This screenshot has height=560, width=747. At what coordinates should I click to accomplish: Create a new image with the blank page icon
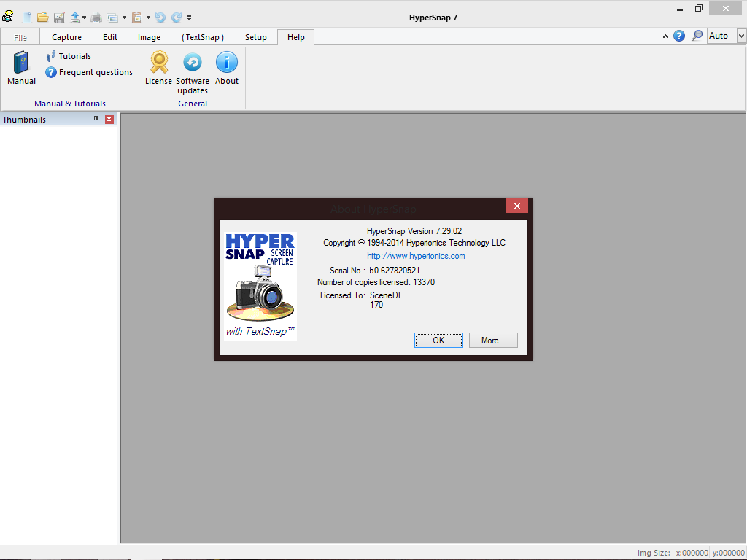(27, 17)
